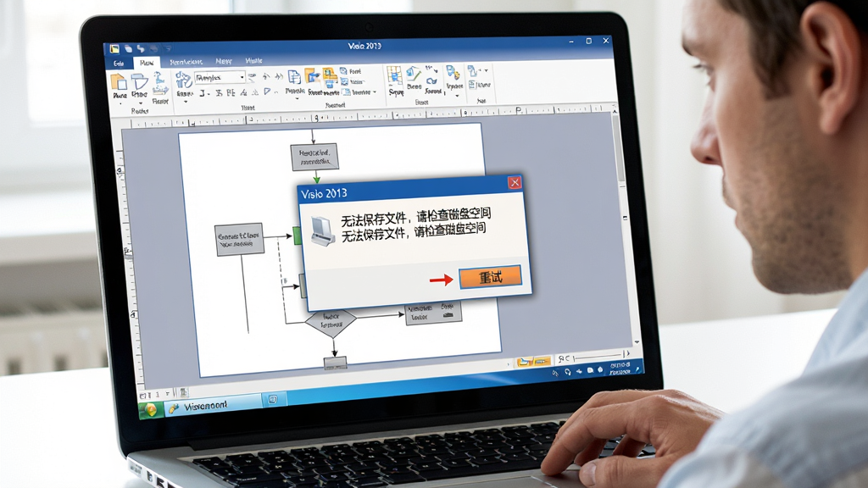Click the orange folder with blue arrow icon
The height and width of the screenshot is (488, 868).
pos(313,76)
